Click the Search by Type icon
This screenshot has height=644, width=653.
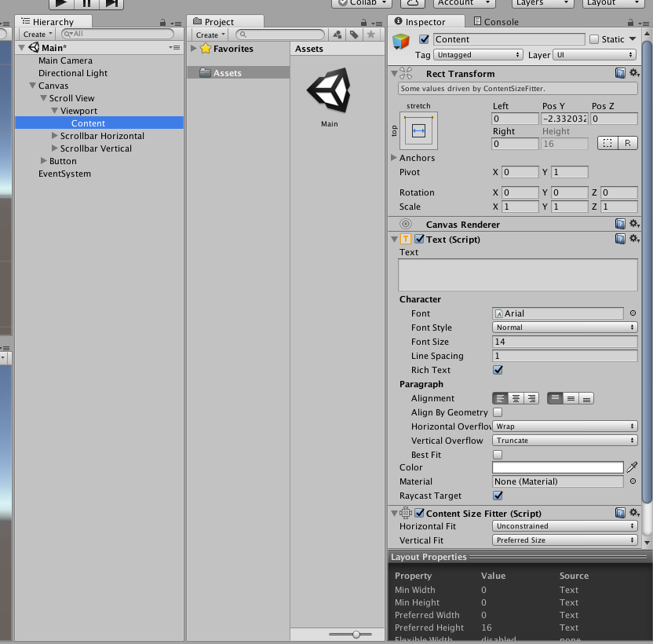click(337, 35)
